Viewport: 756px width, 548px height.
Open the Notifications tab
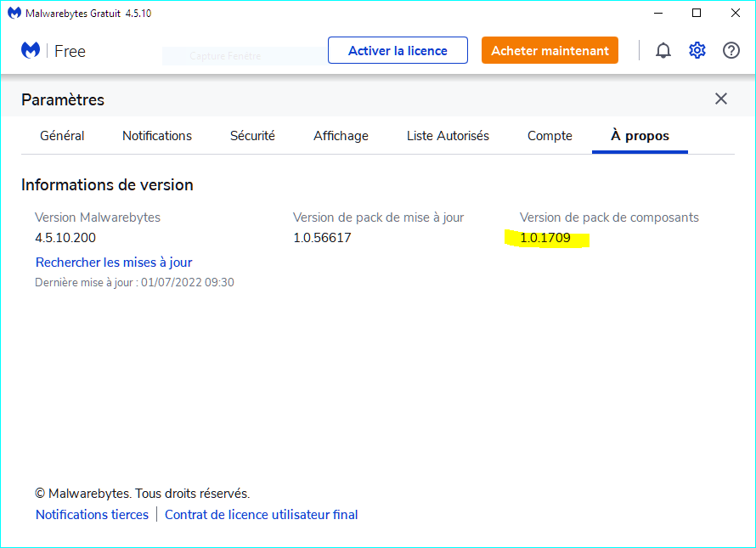[x=157, y=136]
